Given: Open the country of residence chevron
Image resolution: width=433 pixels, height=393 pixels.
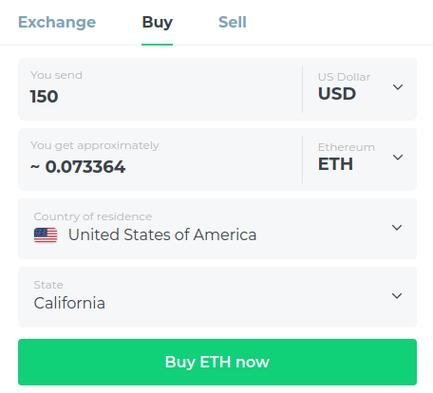Looking at the screenshot, I should click(x=397, y=228).
